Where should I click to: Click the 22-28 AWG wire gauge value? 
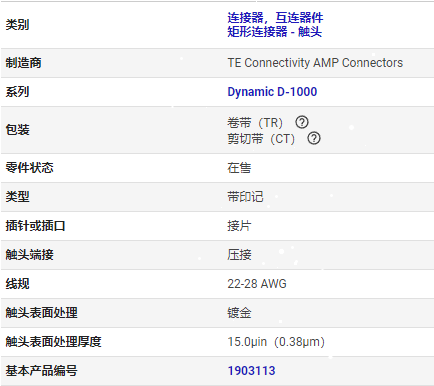tap(257, 284)
